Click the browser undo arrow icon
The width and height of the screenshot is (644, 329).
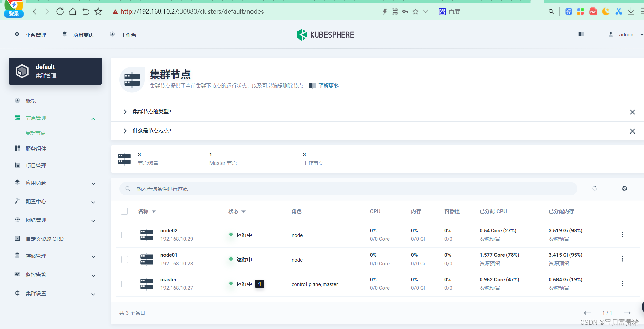[85, 12]
